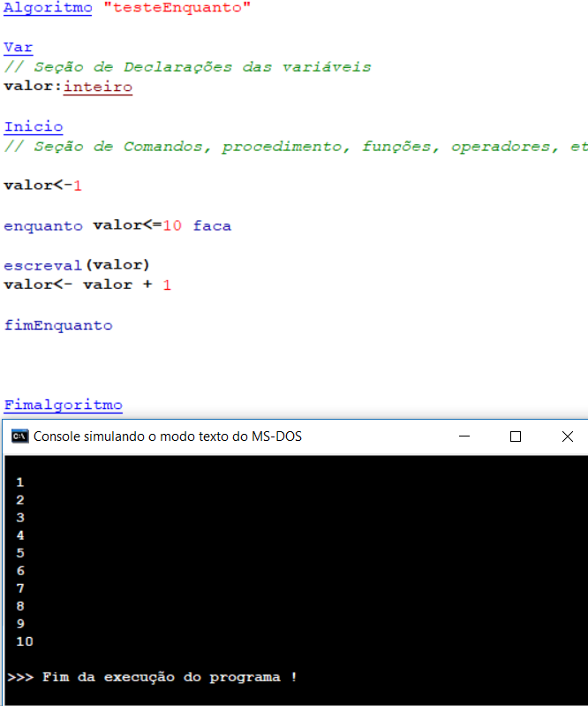Maximize the MS-DOS console window
588x706 pixels.
pos(516,437)
